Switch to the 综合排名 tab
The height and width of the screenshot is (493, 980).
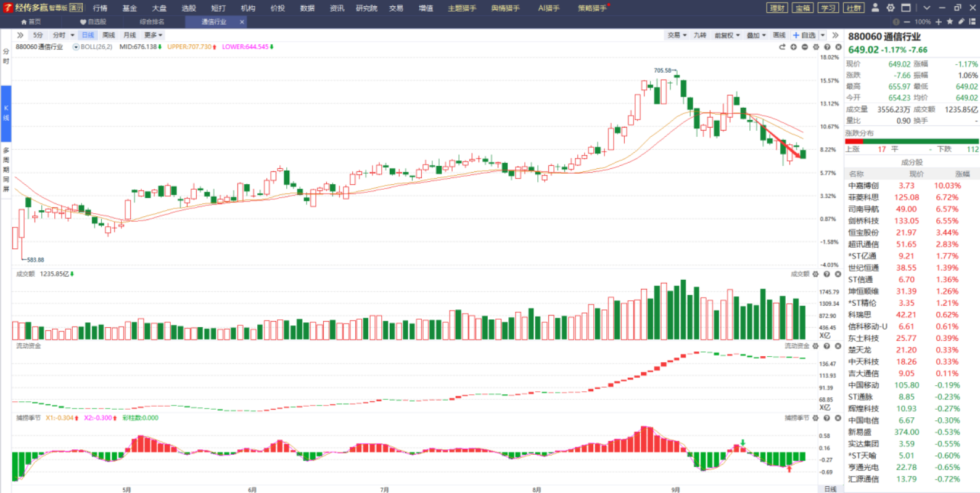coord(152,22)
